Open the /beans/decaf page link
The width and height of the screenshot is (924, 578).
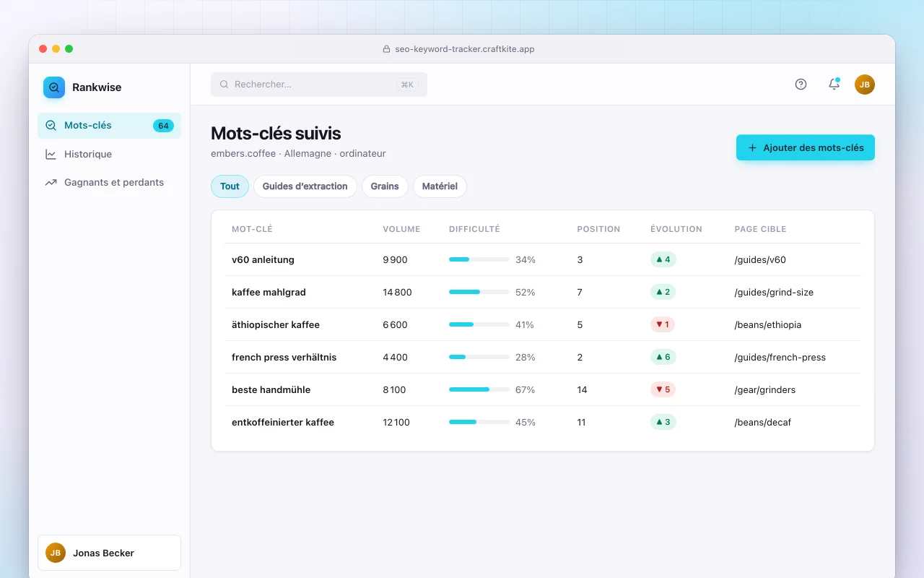point(763,422)
